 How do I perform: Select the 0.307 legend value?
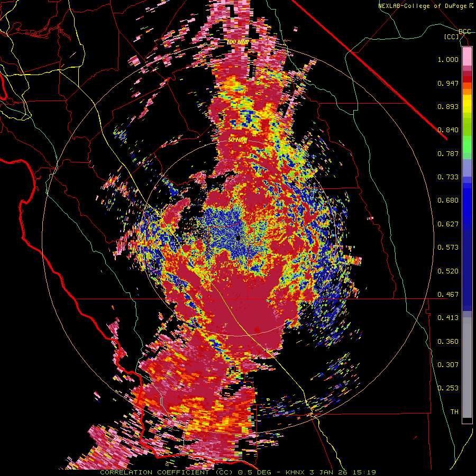point(448,365)
